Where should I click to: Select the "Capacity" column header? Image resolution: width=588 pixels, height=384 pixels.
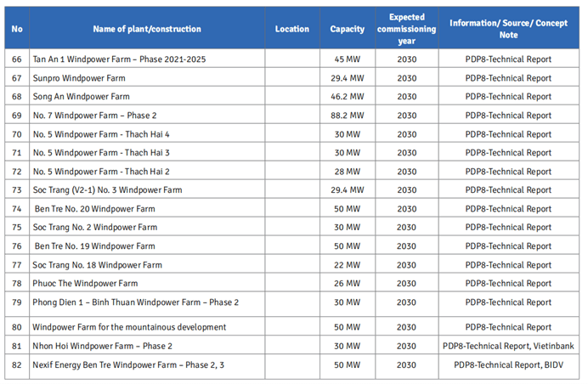click(347, 29)
